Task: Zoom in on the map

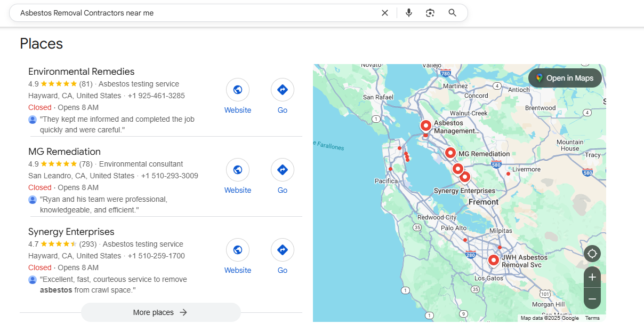Action: pos(592,277)
